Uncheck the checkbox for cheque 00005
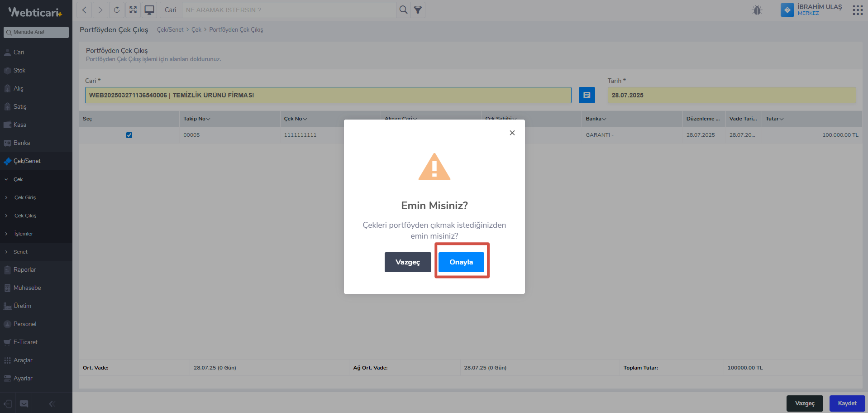Viewport: 868px width, 413px height. (129, 135)
